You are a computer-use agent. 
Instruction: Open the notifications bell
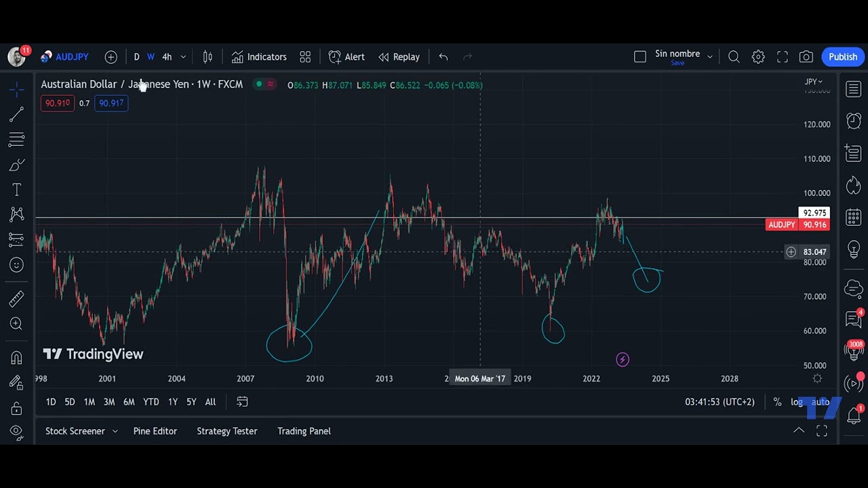click(x=854, y=414)
